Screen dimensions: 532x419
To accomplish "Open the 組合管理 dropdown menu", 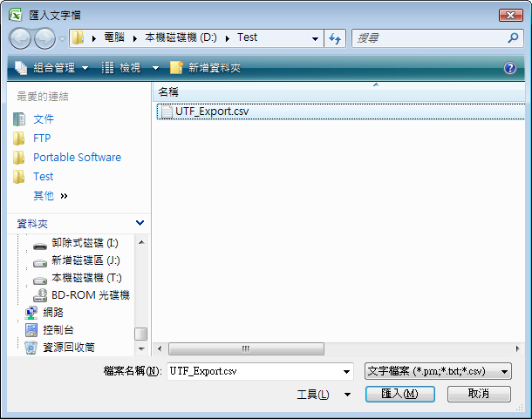I will 52,67.
